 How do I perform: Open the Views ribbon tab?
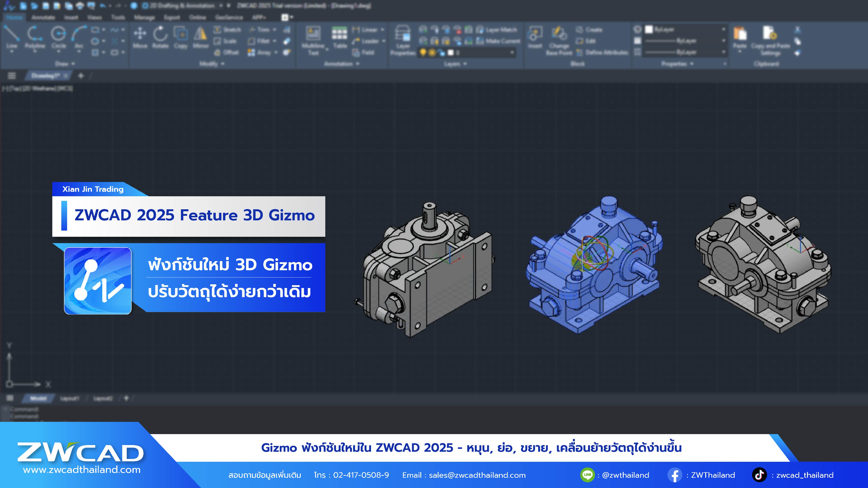[x=94, y=17]
